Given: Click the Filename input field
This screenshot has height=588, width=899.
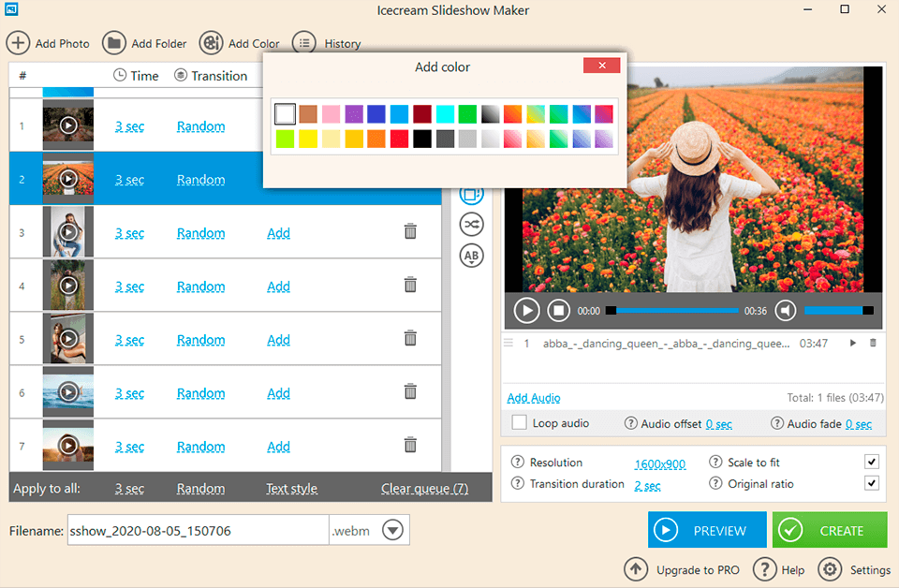Looking at the screenshot, I should 197,531.
